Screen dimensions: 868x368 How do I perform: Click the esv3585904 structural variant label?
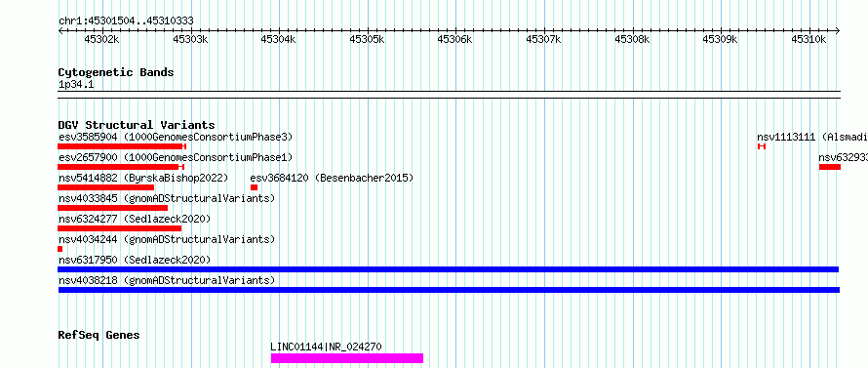coord(176,137)
